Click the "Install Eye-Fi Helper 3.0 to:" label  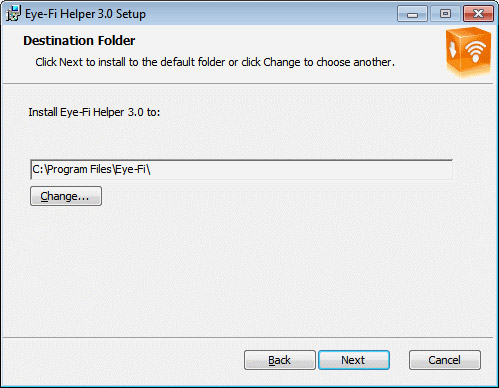94,112
